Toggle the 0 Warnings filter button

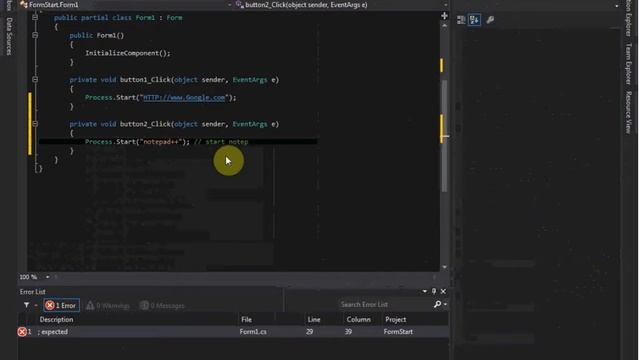108,305
